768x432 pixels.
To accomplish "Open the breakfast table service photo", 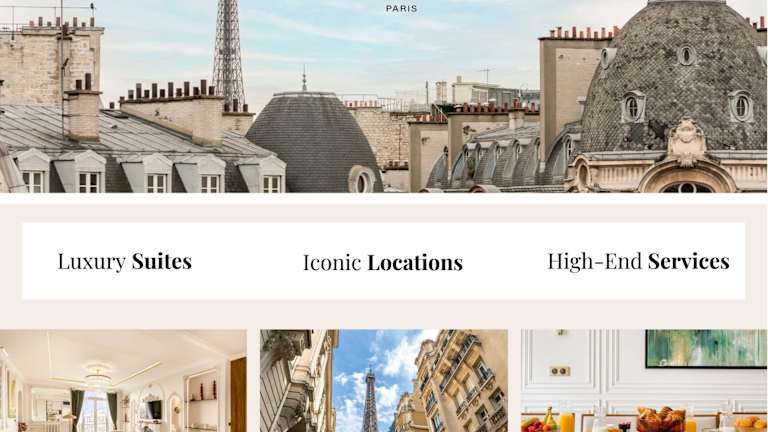I will click(x=644, y=381).
